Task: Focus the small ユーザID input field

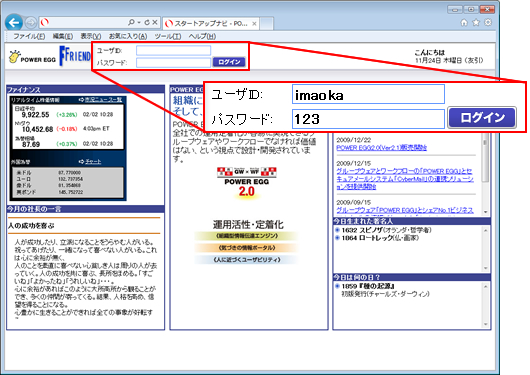Action: pos(173,51)
